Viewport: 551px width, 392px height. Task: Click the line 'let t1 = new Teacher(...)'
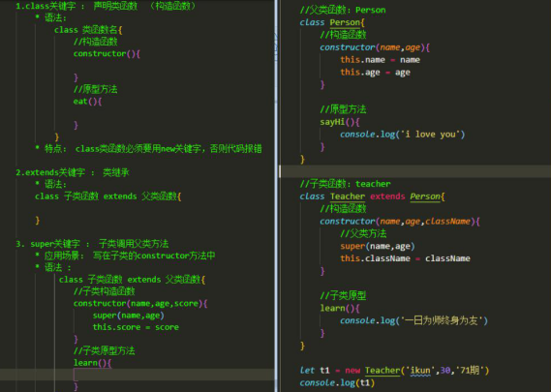tap(394, 370)
